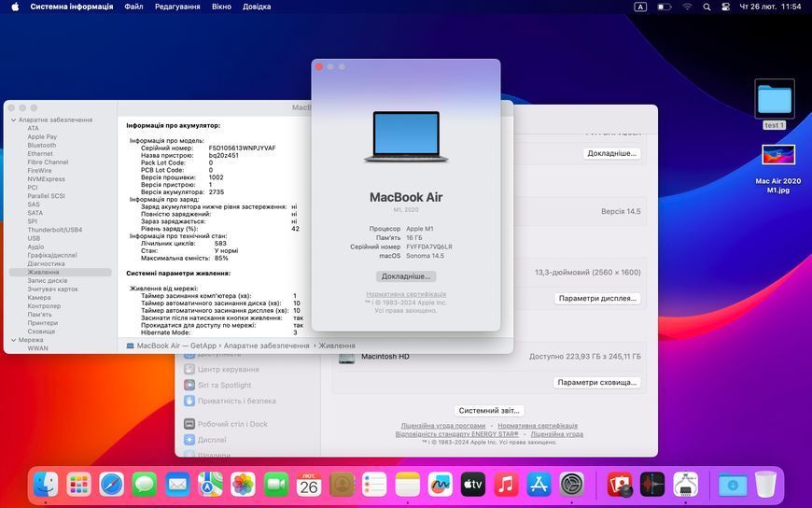Open Finder from the Dock
The image size is (812, 508).
click(46, 485)
